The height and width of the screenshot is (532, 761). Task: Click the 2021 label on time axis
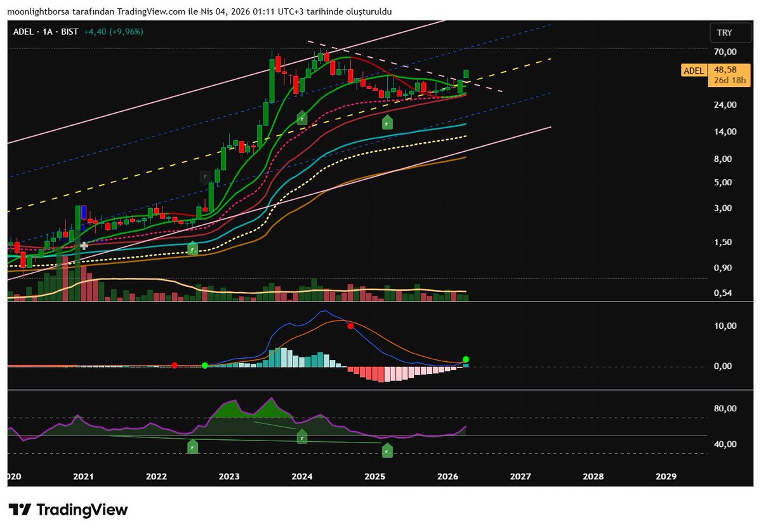click(x=84, y=477)
